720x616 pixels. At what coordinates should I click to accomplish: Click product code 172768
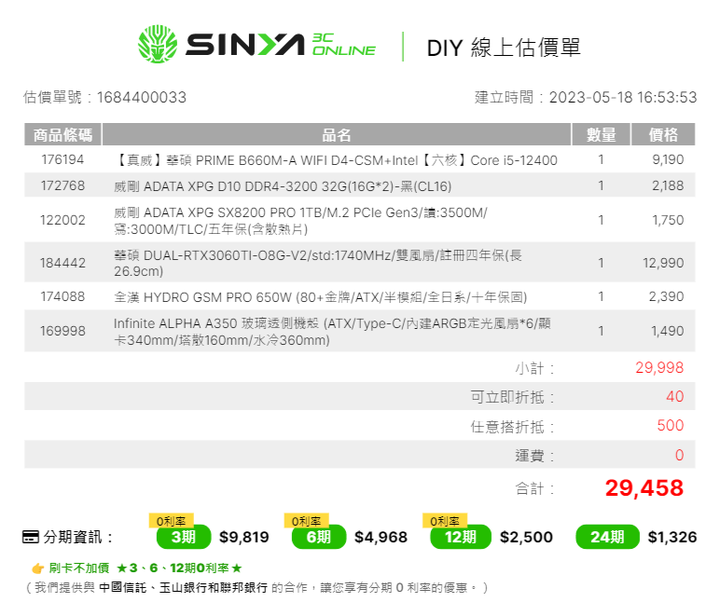pyautogui.click(x=63, y=185)
